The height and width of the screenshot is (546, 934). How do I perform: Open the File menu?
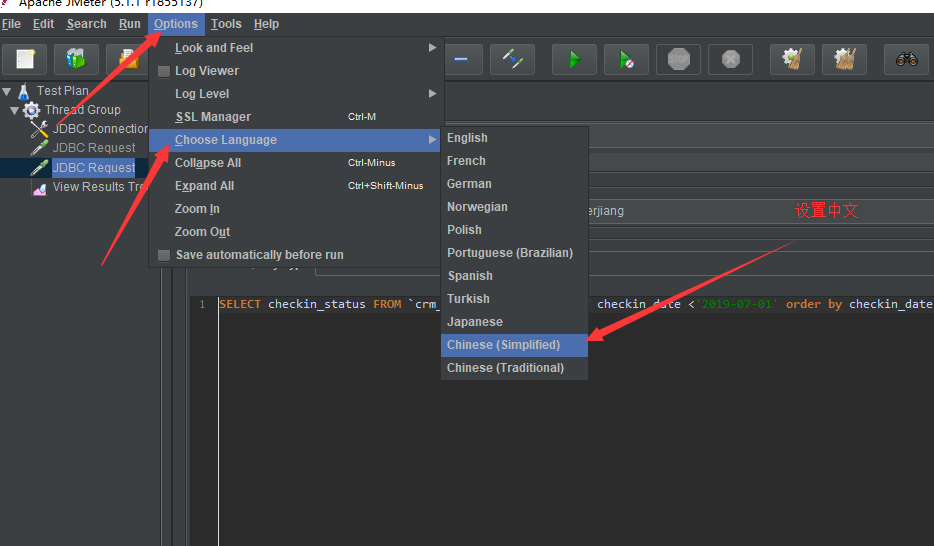coord(11,24)
